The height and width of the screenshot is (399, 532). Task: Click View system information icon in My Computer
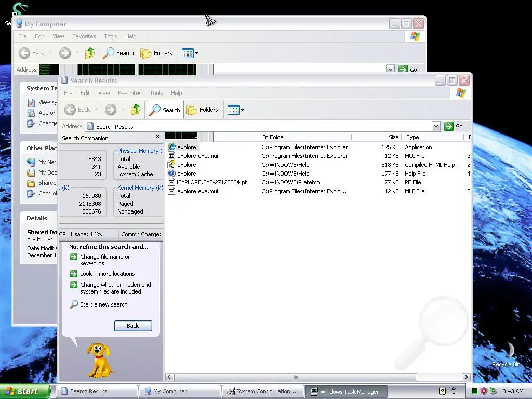[31, 102]
